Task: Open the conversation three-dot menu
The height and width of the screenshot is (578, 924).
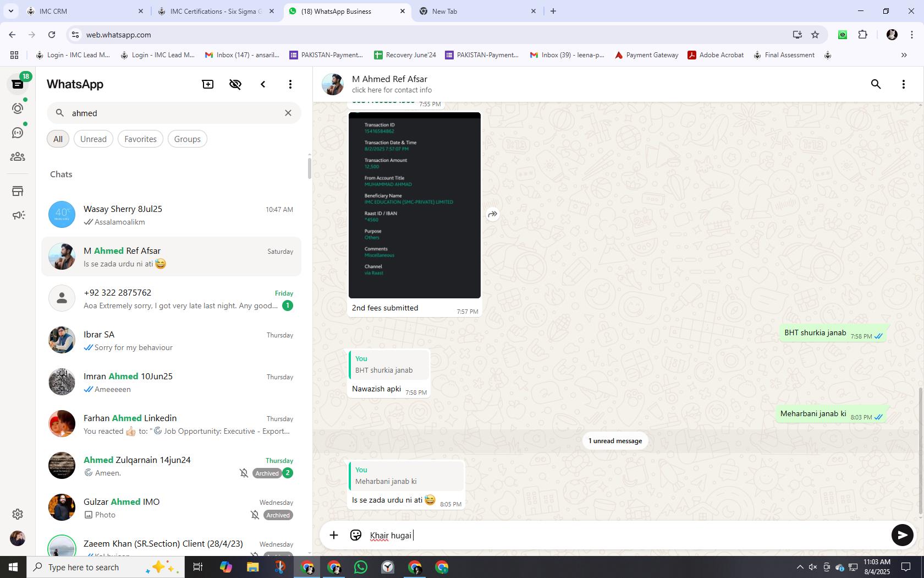Action: (x=903, y=84)
